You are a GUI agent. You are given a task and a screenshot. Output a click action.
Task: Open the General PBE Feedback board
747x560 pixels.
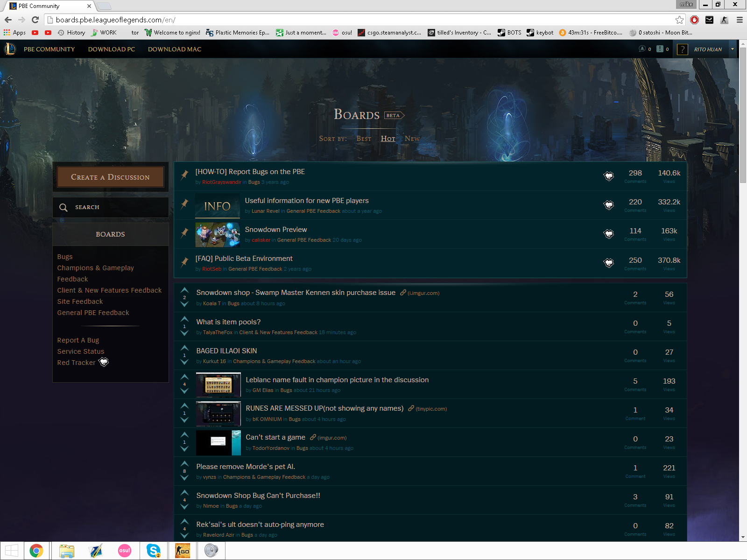93,313
